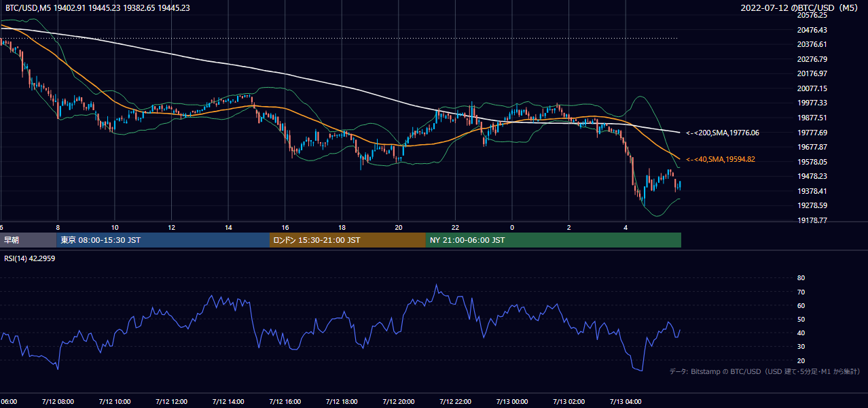Click hour label 18 below the price chart

[342, 227]
